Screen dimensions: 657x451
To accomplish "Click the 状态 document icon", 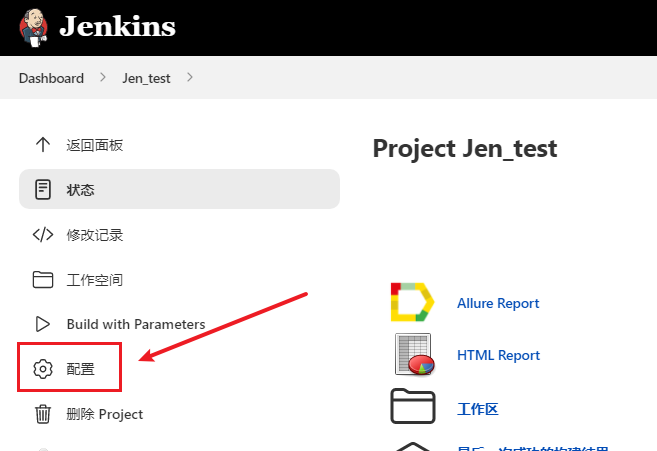I will [43, 189].
